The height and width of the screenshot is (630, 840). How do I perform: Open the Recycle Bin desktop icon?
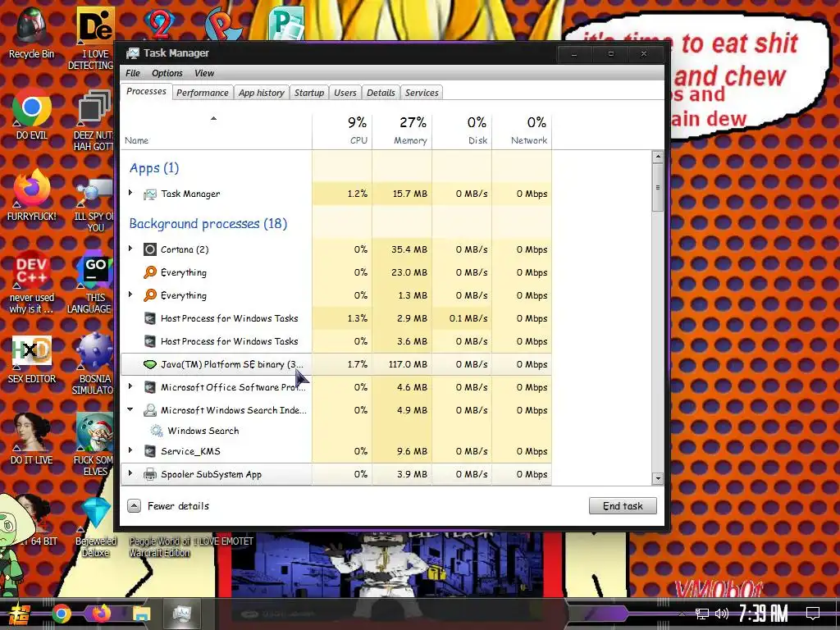click(31, 32)
